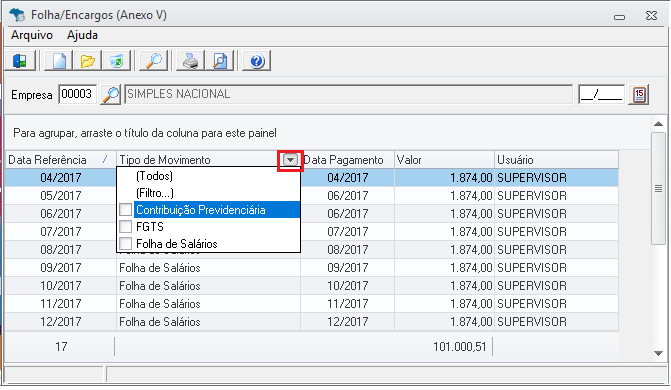Open the Arquivo menu
Viewport: 671px width, 390px height.
(x=32, y=35)
